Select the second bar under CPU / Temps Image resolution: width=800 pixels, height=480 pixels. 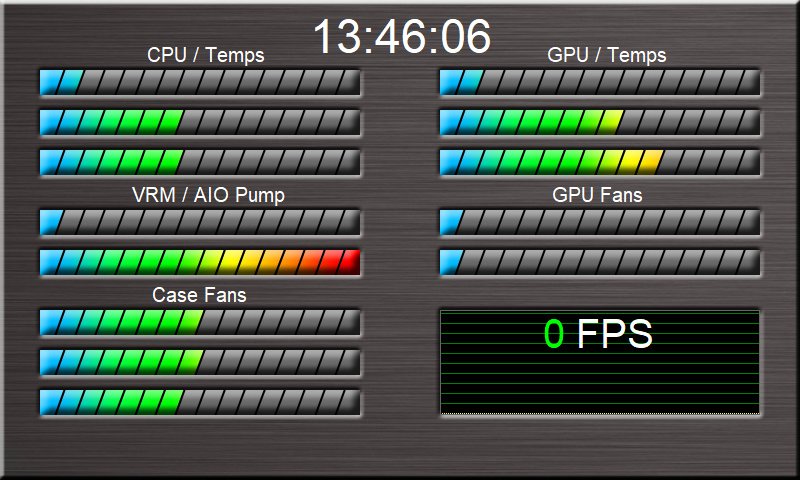point(199,122)
